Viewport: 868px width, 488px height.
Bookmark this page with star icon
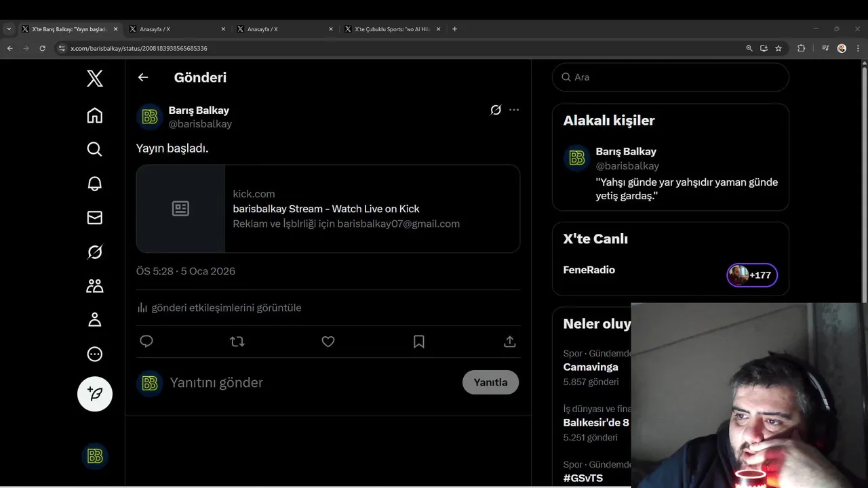[778, 48]
